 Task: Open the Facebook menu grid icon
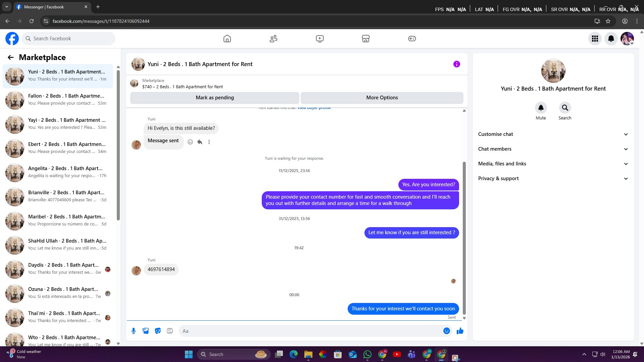[x=595, y=39]
